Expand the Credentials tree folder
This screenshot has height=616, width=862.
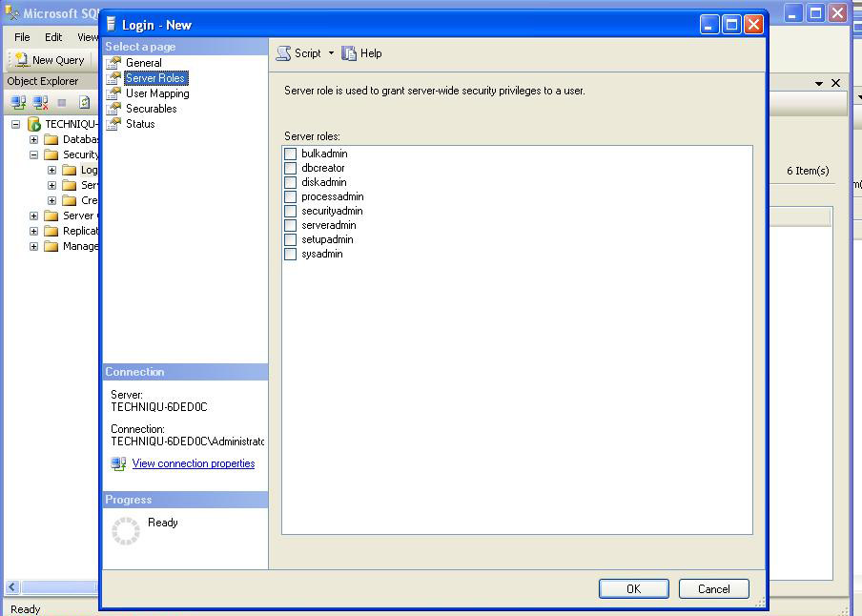(x=52, y=201)
